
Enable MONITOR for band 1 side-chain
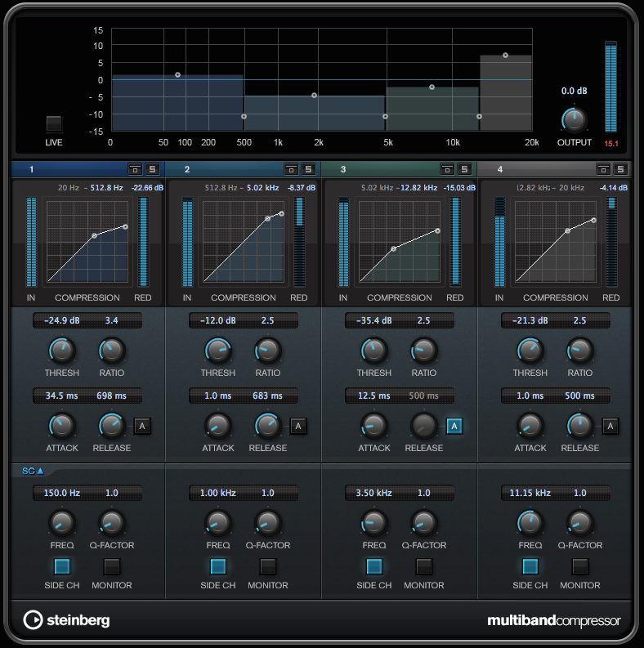(x=112, y=566)
